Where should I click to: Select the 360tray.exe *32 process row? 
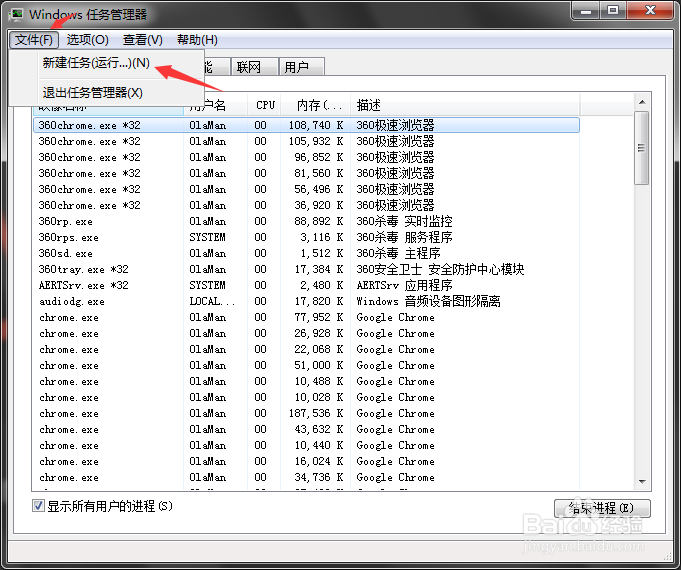pyautogui.click(x=306, y=269)
